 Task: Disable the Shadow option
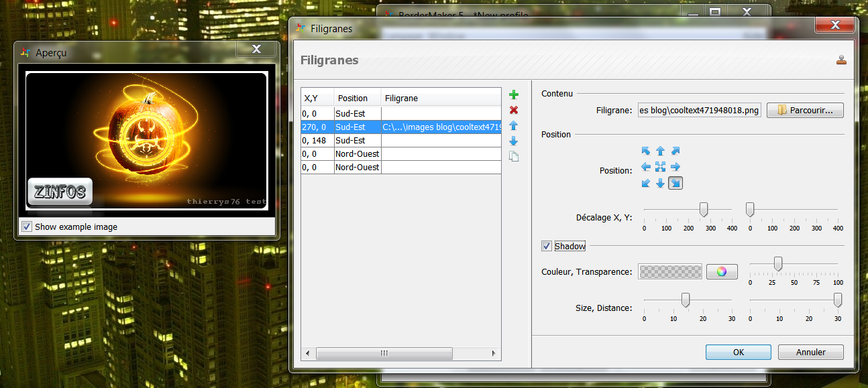[x=547, y=246]
